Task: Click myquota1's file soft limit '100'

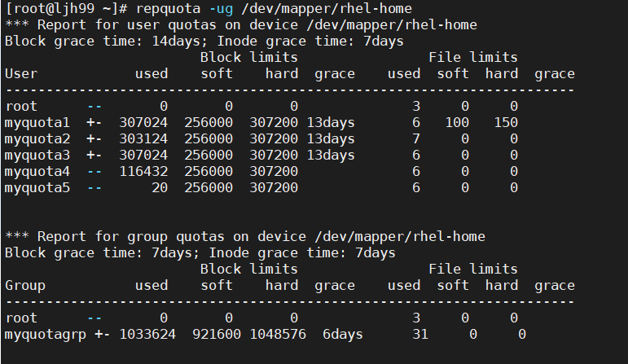Action: click(x=457, y=122)
